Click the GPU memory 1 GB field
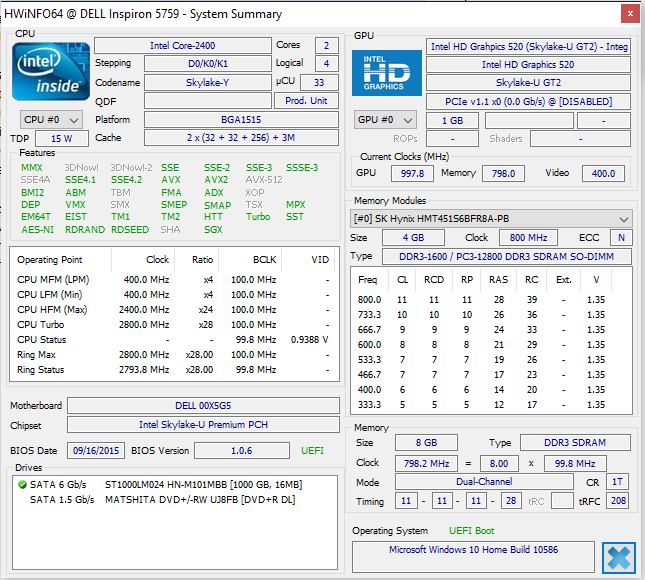645x580 pixels. pyautogui.click(x=452, y=121)
